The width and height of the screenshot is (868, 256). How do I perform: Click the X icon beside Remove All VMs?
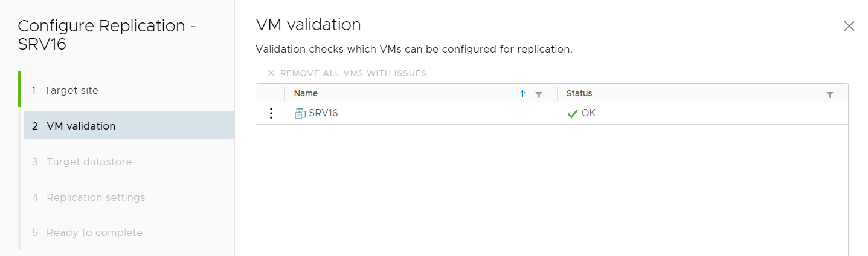coord(271,73)
